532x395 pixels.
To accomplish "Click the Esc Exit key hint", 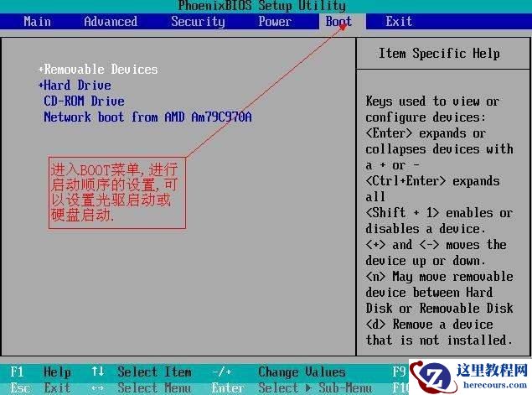I will (41, 387).
